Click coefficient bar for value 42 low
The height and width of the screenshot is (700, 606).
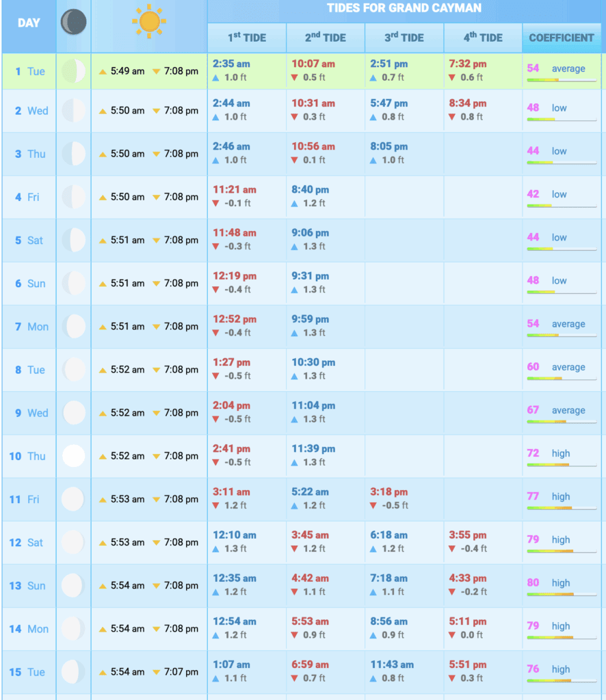[x=561, y=206]
